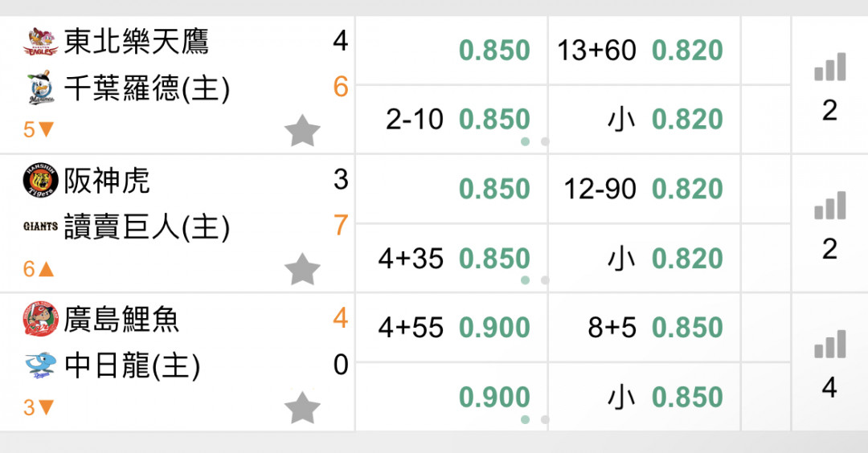The width and height of the screenshot is (868, 453).
Task: Open stats chart icon for Eagles game
Action: coord(829,67)
